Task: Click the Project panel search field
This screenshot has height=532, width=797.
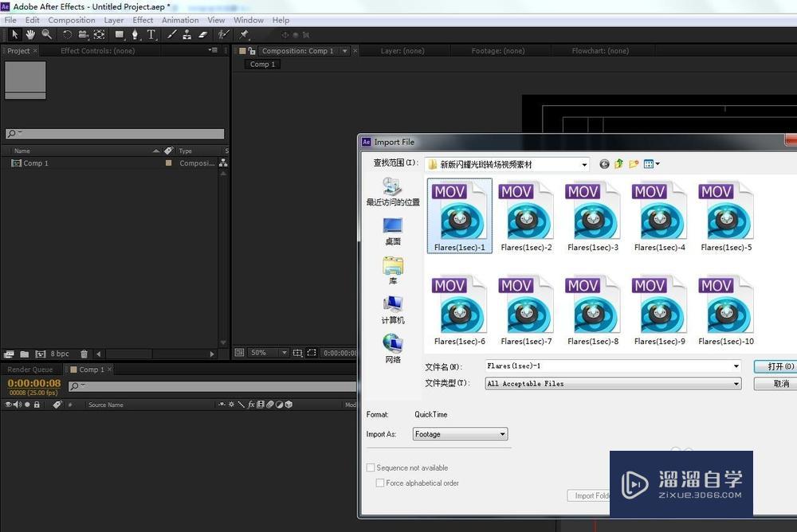Action: point(115,134)
